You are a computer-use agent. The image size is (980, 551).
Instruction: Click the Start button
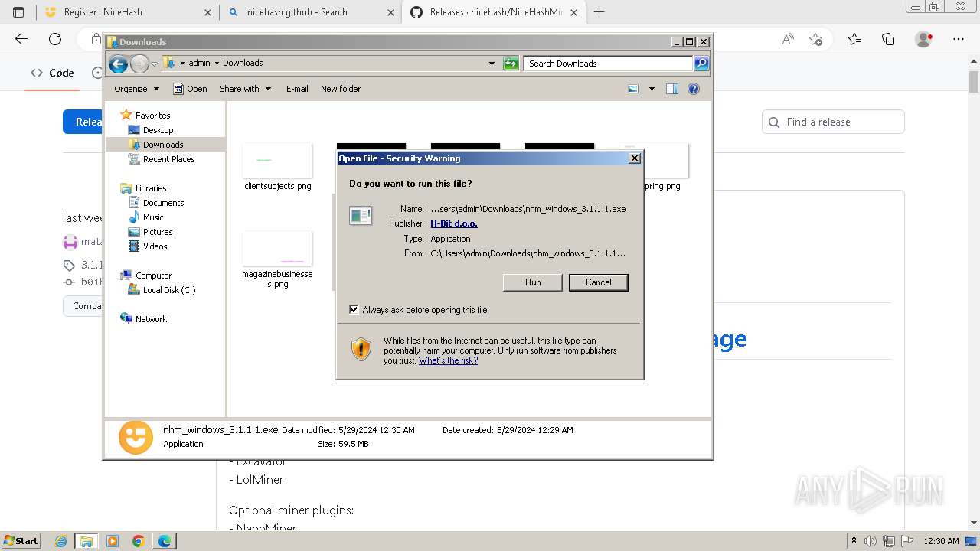point(21,541)
